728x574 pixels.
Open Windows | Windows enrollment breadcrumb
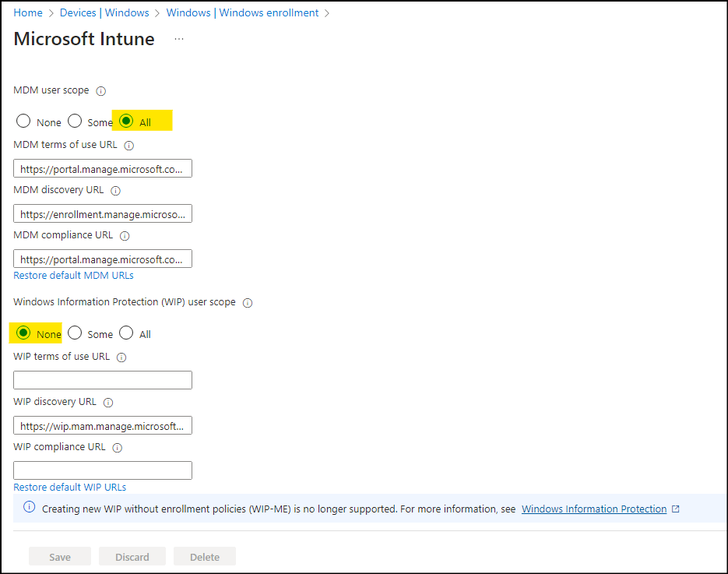click(x=242, y=12)
